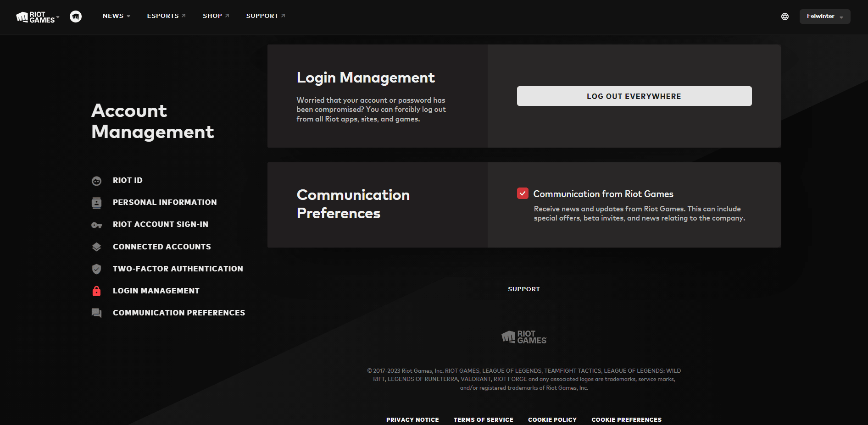Screen dimensions: 868x425
Task: Open the Felwinter account dropdown
Action: tap(824, 16)
